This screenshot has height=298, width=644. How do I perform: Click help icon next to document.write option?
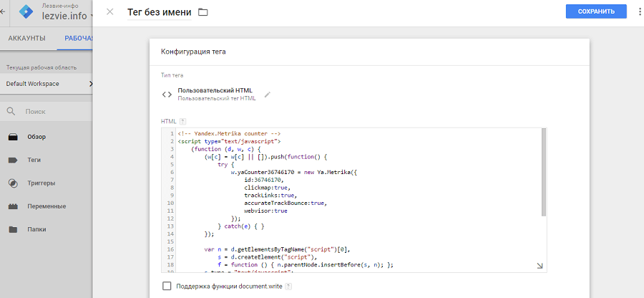click(x=288, y=287)
